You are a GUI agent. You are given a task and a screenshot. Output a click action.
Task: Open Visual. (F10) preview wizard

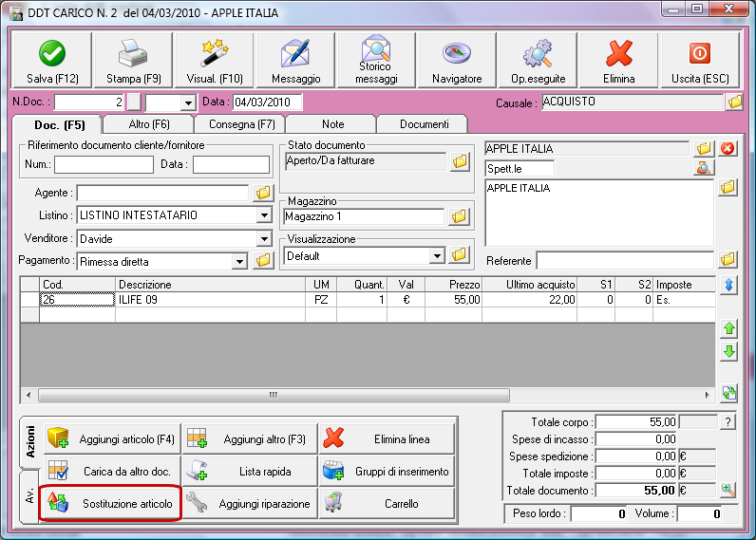click(x=215, y=60)
